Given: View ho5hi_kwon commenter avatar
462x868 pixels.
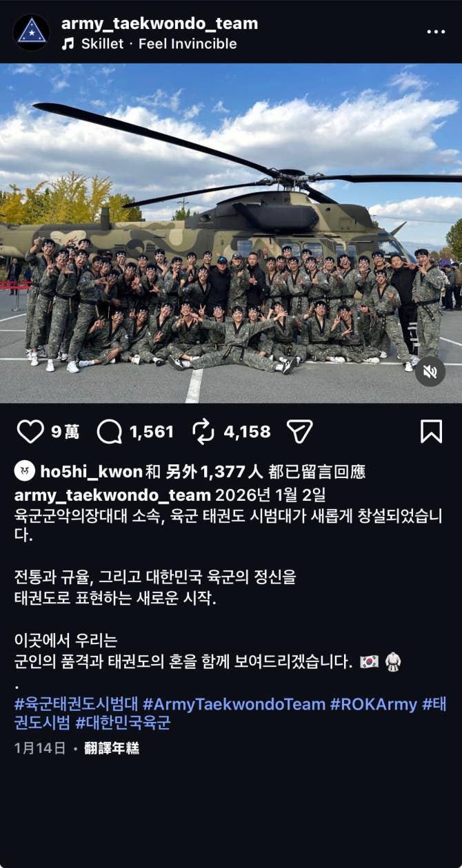Looking at the screenshot, I should 24,471.
